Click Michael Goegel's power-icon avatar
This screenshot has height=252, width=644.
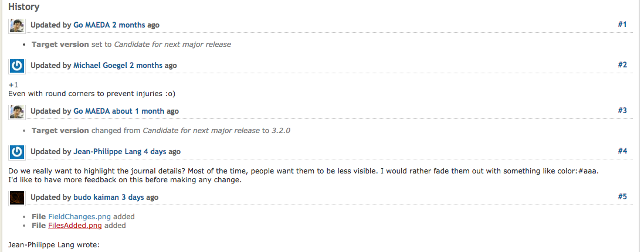click(x=17, y=66)
